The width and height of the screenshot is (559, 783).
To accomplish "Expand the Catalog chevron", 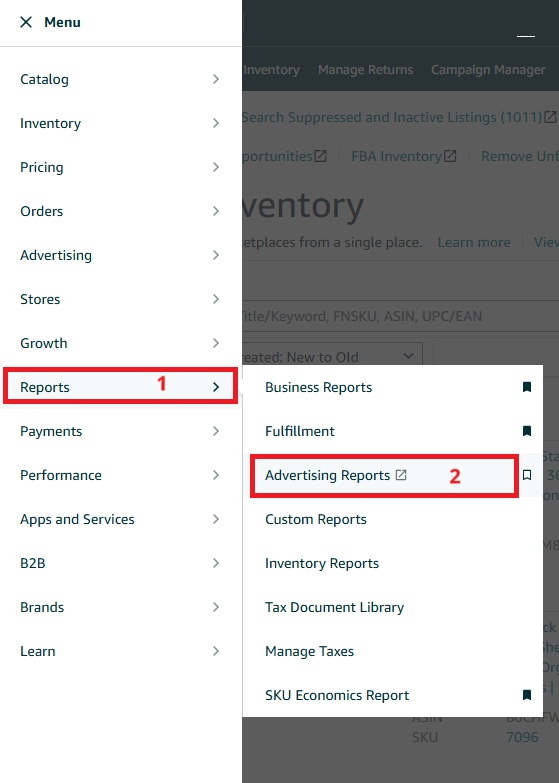I will 216,79.
